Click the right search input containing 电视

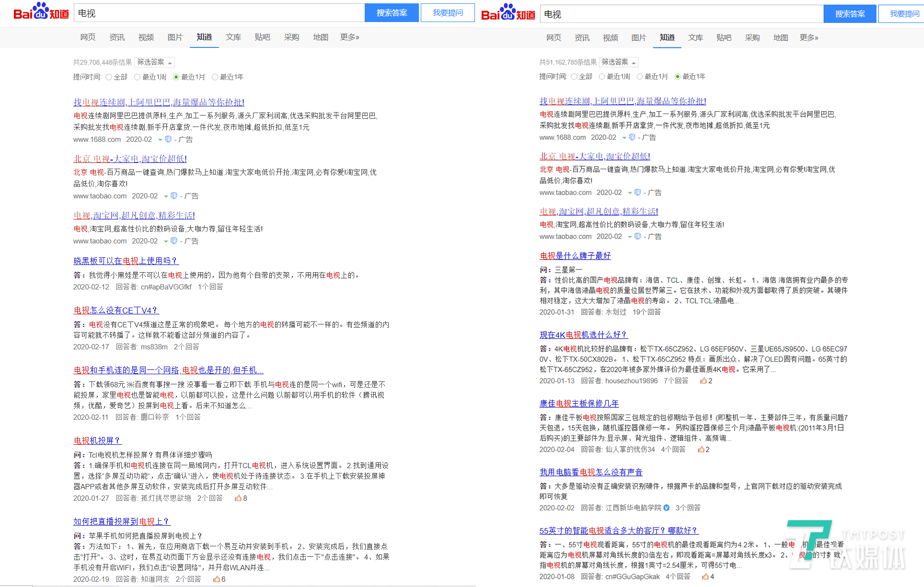pyautogui.click(x=681, y=14)
